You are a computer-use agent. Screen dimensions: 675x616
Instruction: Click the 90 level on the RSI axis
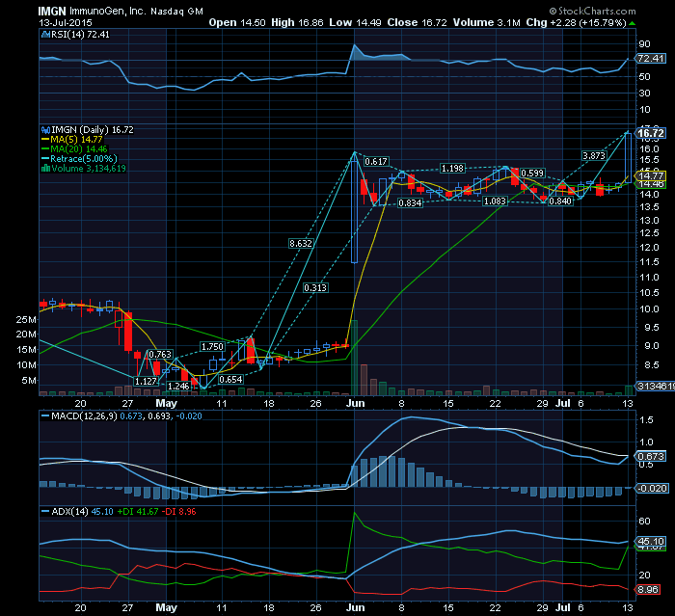tap(645, 44)
